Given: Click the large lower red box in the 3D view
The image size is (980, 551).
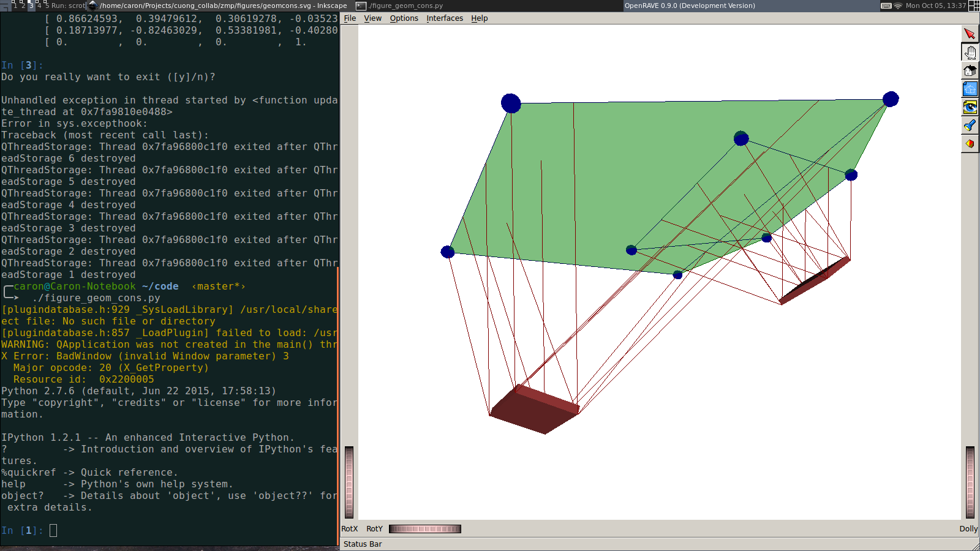Looking at the screenshot, I should click(534, 410).
